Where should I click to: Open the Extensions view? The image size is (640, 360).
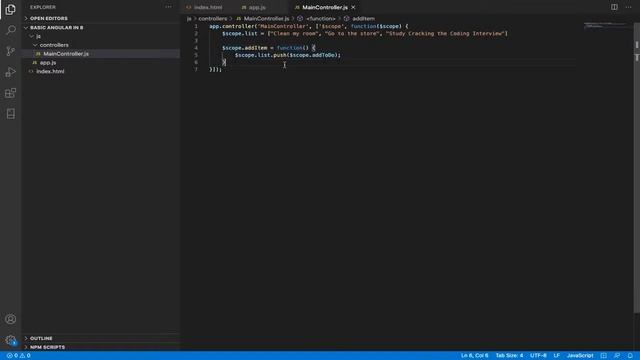(x=11, y=93)
